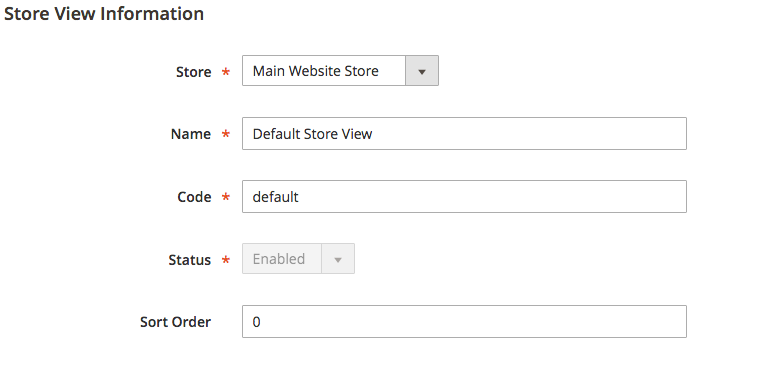
Task: Click the Name field label
Action: click(x=191, y=134)
